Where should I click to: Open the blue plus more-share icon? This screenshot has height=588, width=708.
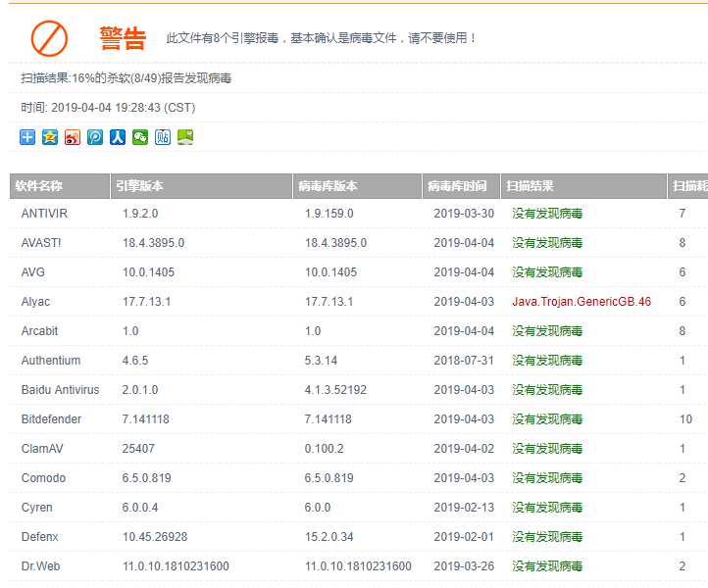[27, 137]
